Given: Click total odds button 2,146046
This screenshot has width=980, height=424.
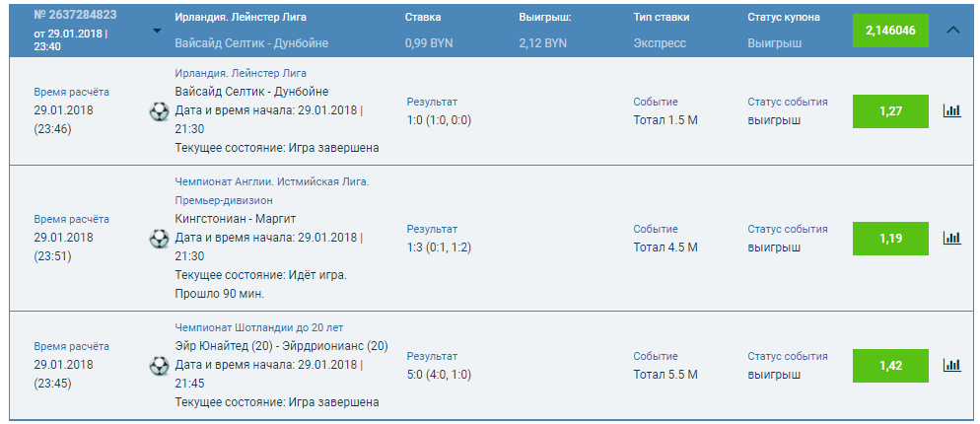Looking at the screenshot, I should [890, 30].
